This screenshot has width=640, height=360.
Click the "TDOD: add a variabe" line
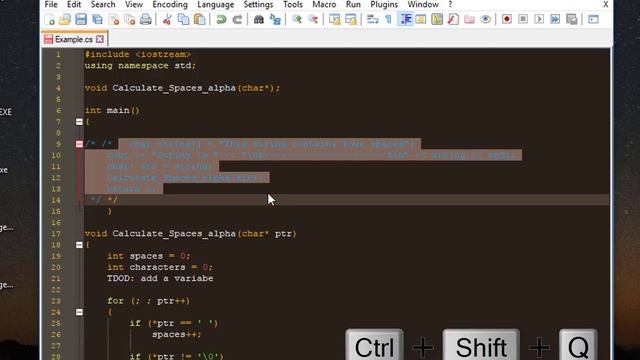160,279
